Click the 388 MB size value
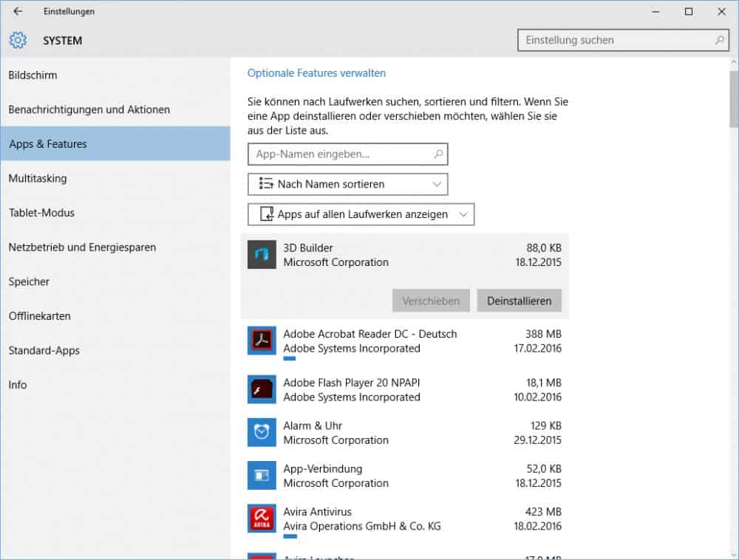 (543, 334)
